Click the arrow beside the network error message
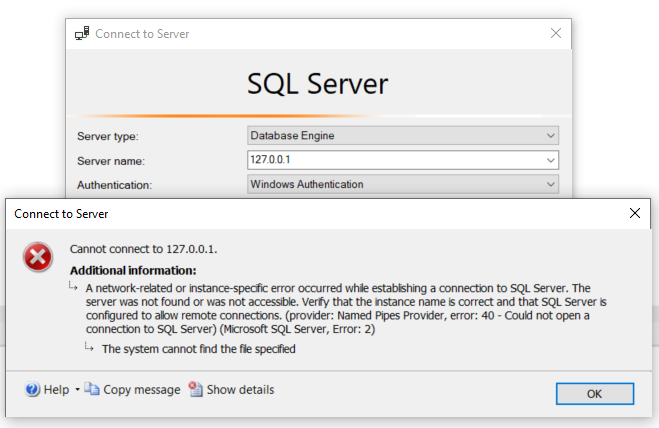The height and width of the screenshot is (428, 659). coord(73,286)
